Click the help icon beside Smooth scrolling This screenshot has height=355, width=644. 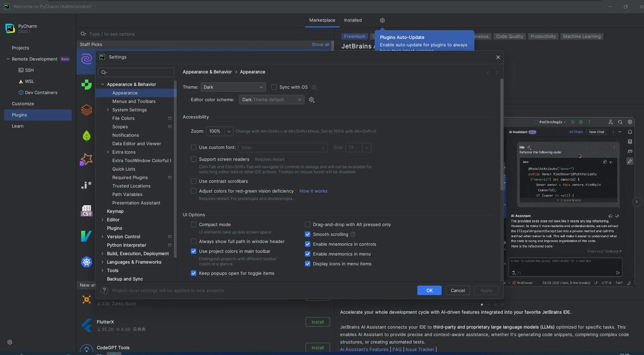pos(353,234)
